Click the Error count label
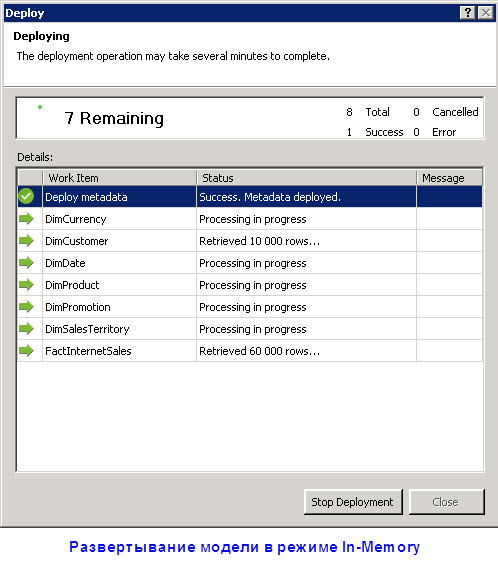 point(444,132)
